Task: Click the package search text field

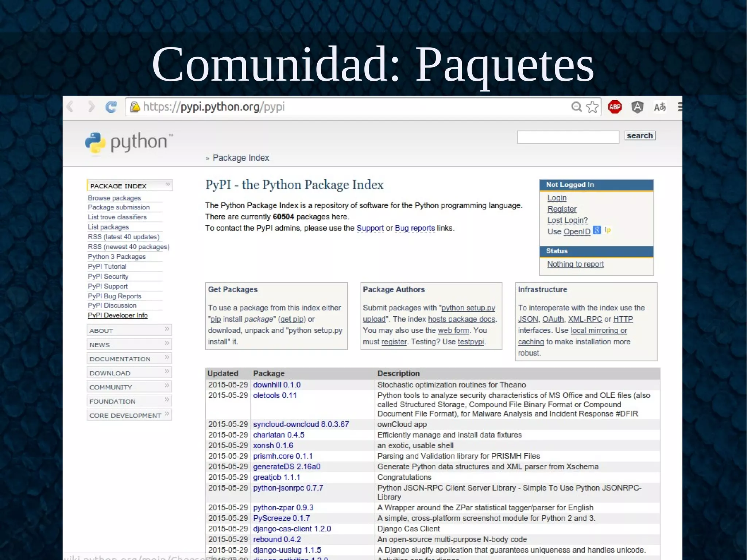Action: pyautogui.click(x=568, y=137)
